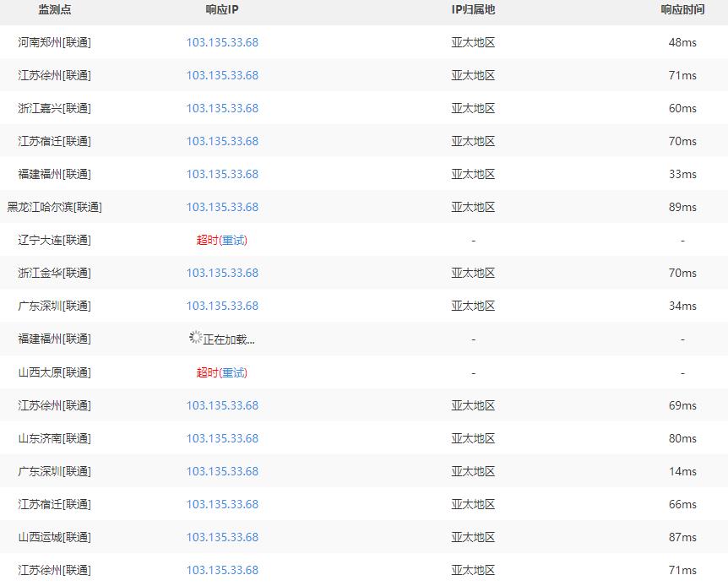Click the 66ms response time value
Viewport: 728px width, 586px height.
click(x=682, y=504)
